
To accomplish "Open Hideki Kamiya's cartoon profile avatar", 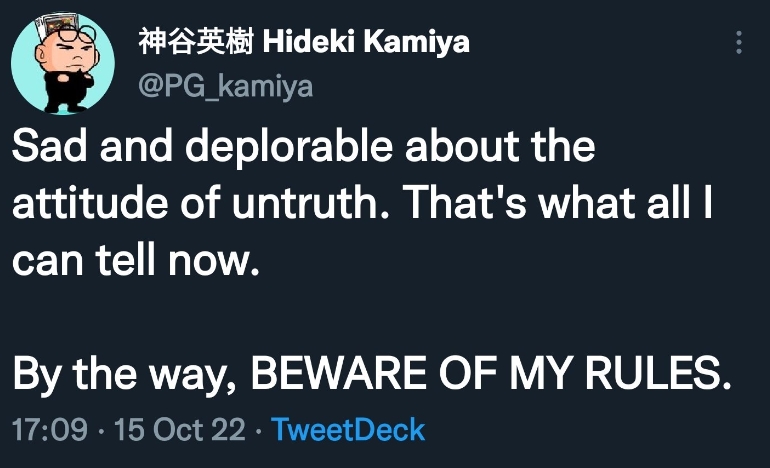I will 63,64.
